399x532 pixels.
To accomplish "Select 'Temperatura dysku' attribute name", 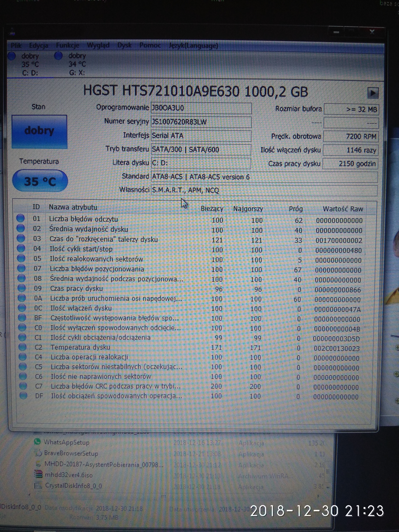I will pyautogui.click(x=80, y=347).
